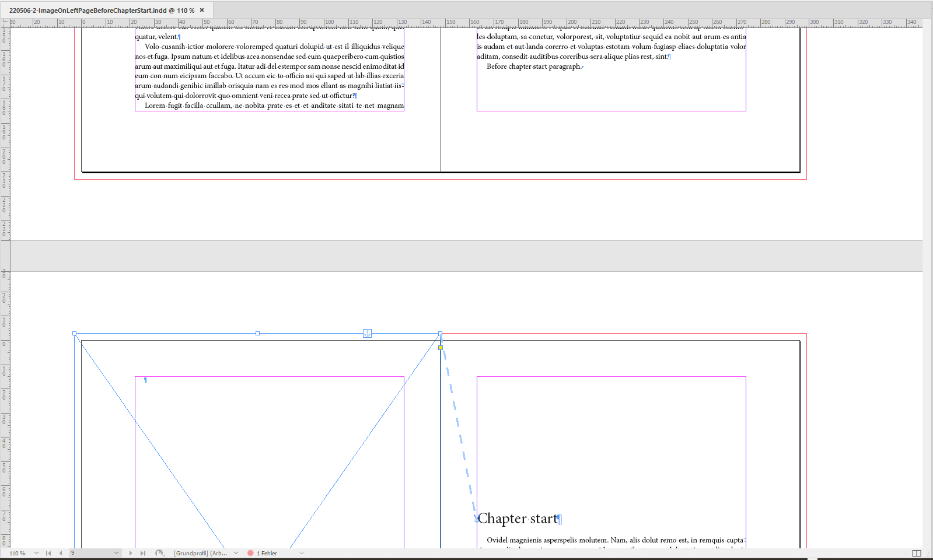Click the top-left selection handle of the frame

[75, 334]
